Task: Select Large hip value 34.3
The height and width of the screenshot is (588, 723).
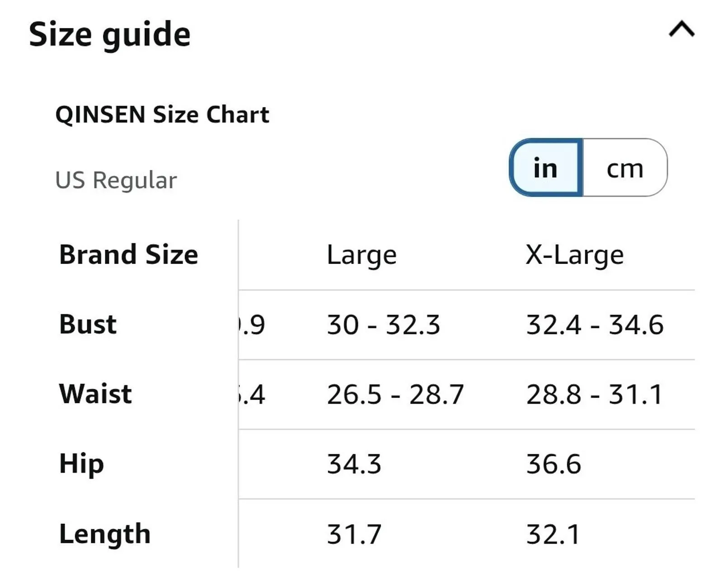Action: [x=354, y=464]
